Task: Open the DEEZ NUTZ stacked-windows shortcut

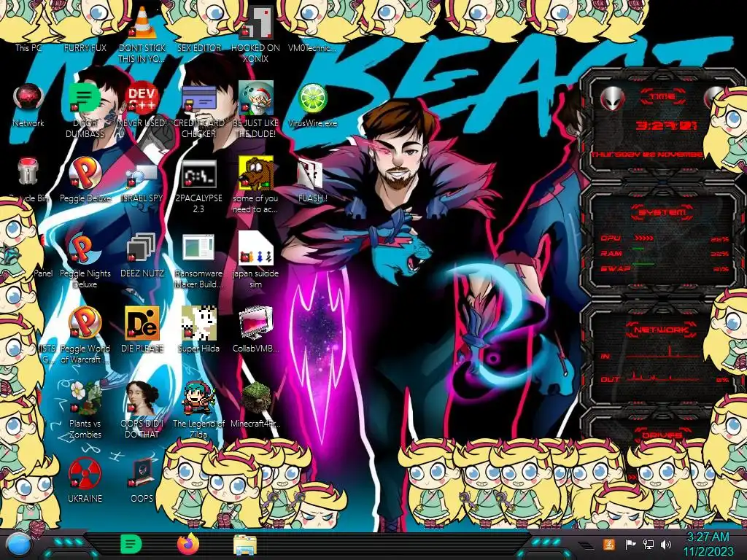Action: [x=141, y=248]
